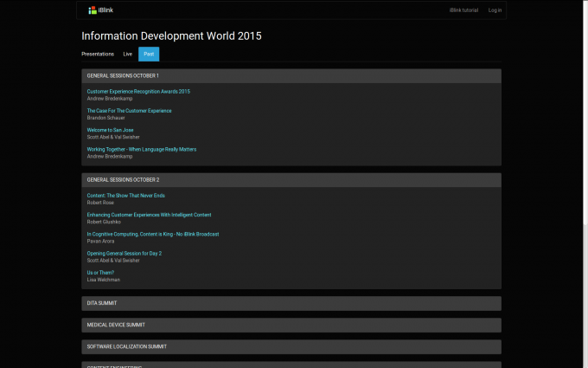Screen dimensions: 588x368
Task: Click the iBlink logo icon
Action: pos(93,10)
